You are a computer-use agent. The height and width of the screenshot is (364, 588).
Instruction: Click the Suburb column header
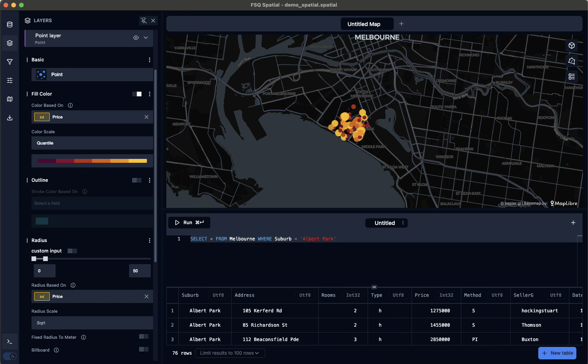coord(205,295)
